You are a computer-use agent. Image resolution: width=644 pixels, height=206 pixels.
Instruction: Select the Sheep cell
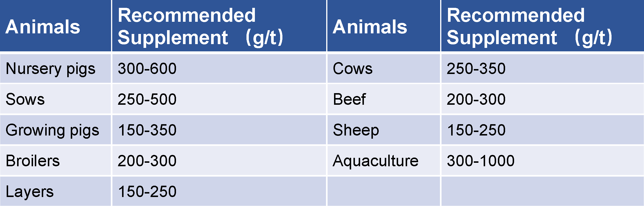384,130
